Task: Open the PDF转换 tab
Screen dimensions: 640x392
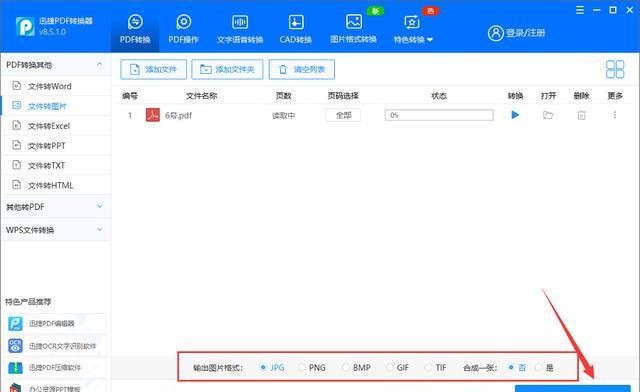Action: coord(135,28)
